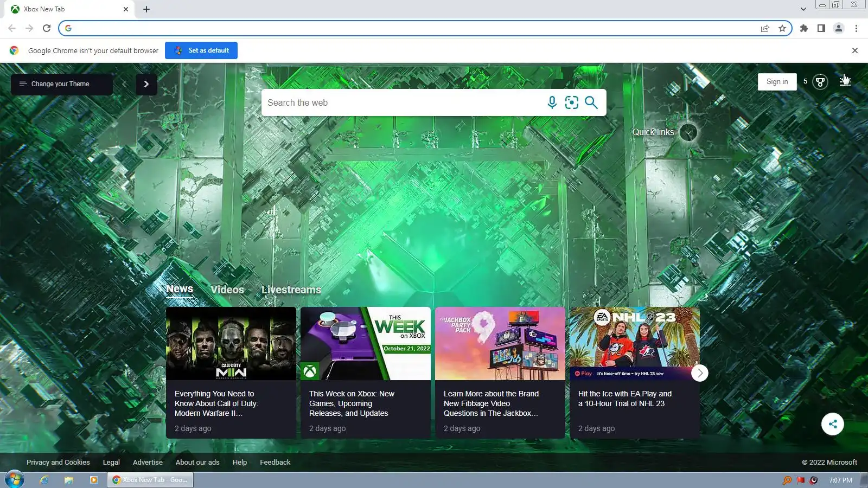Click the round share button on the page

point(833,424)
